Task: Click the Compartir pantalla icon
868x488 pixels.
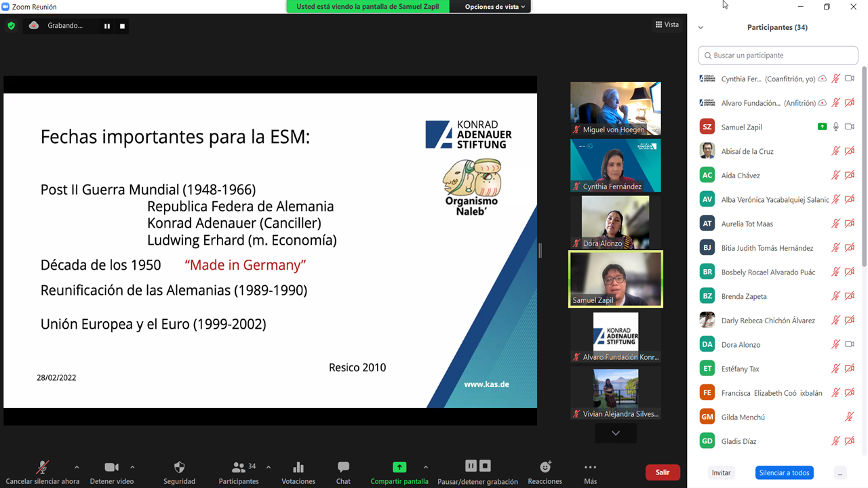Action: 399,468
